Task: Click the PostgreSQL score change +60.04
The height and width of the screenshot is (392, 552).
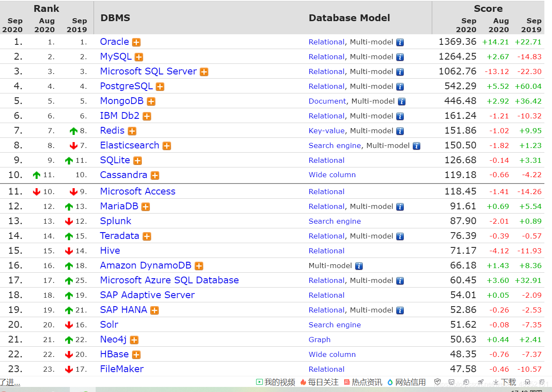Action: coord(528,86)
